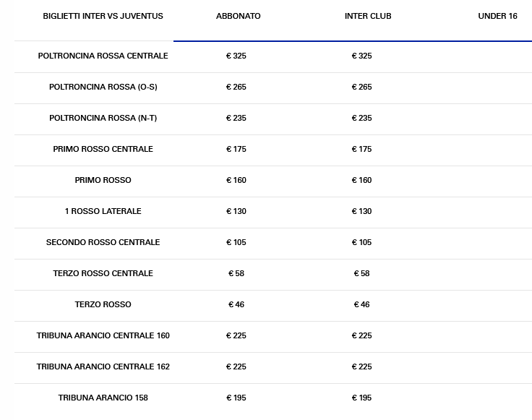The image size is (532, 420).
Task: Click the INTER CLUB column header
Action: pyautogui.click(x=368, y=16)
